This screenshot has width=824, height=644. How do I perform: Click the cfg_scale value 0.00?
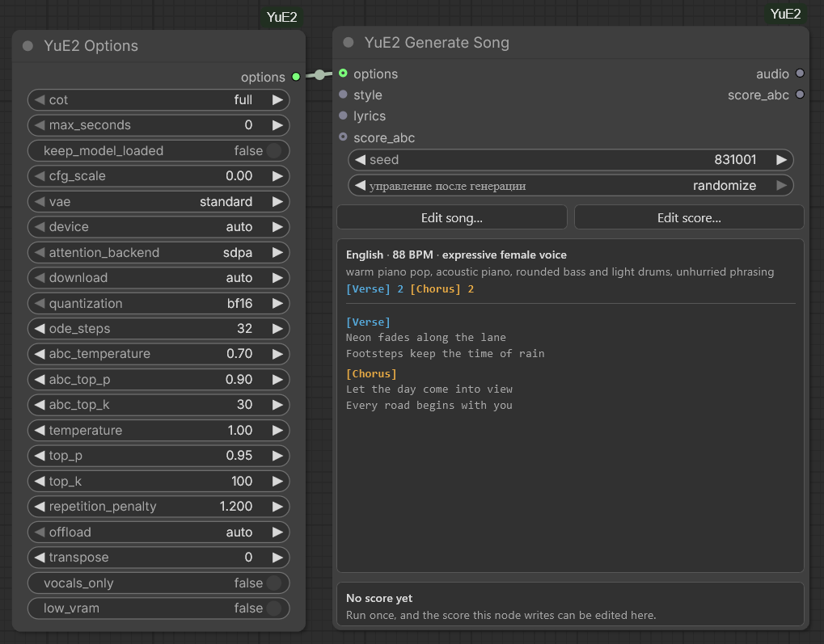(x=239, y=176)
